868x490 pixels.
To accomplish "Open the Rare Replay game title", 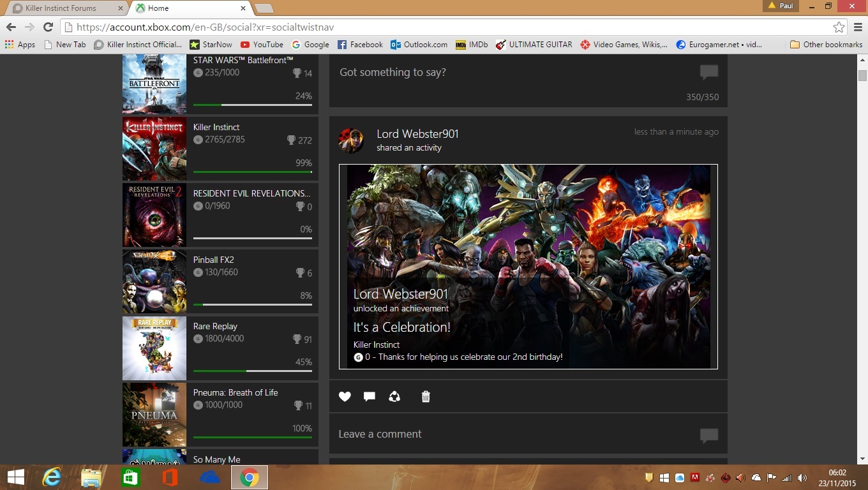I will pos(215,326).
